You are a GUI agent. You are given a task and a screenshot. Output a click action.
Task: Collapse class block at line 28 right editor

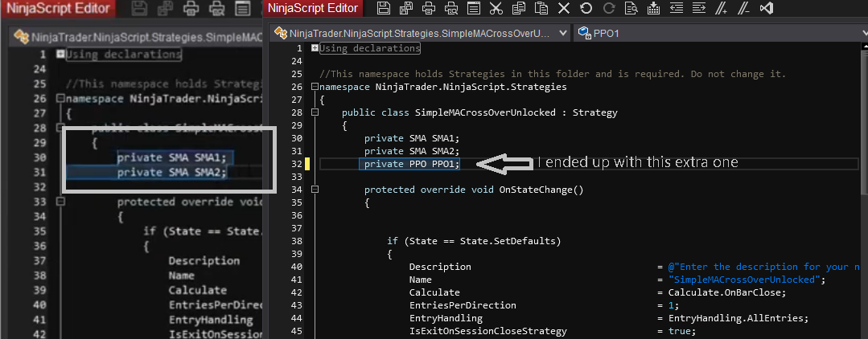[x=315, y=112]
